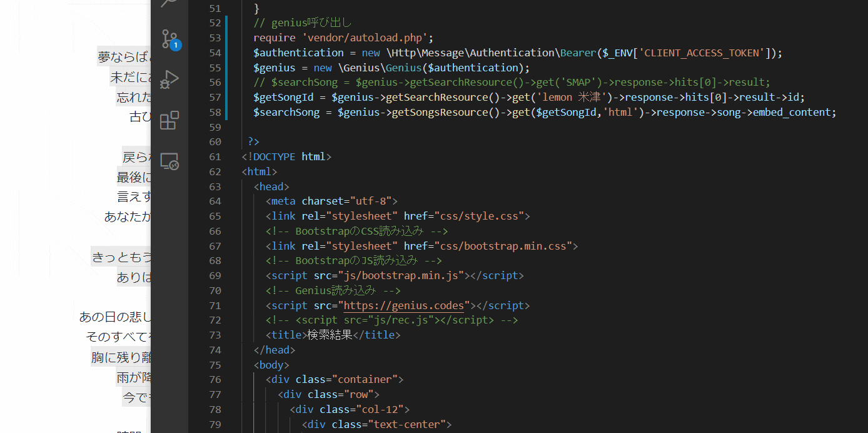
Task: Click the commented-out 'js/rec.js' script line
Action: (x=391, y=320)
